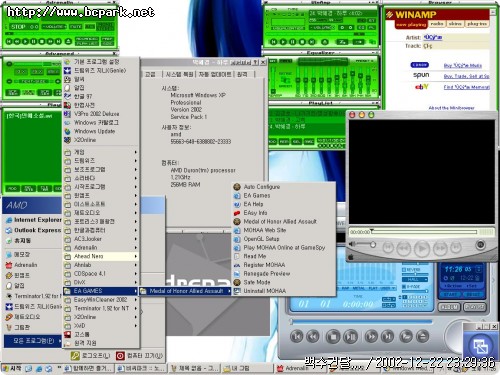The image size is (500, 375).
Task: Expand the DivX folder
Action: [x=101, y=282]
